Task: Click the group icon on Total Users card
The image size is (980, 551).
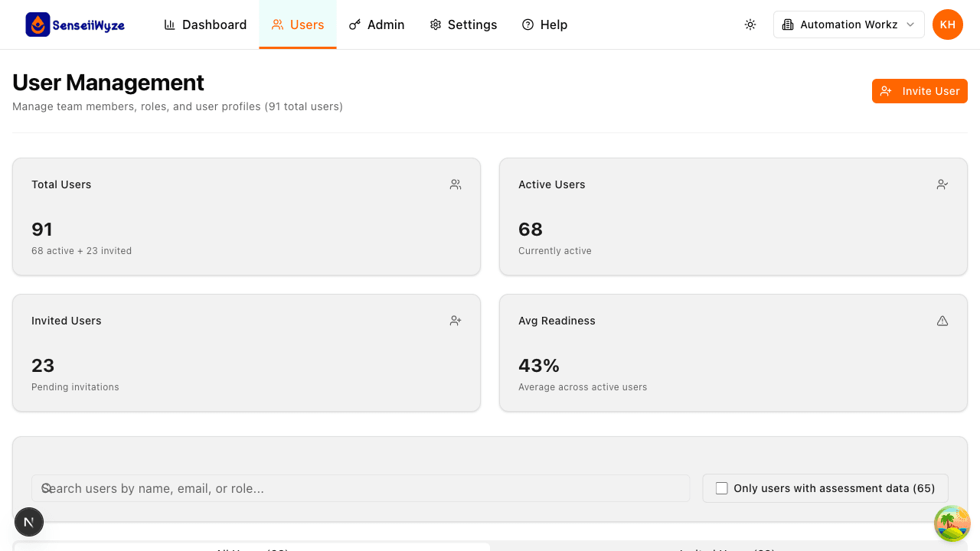Action: tap(455, 184)
